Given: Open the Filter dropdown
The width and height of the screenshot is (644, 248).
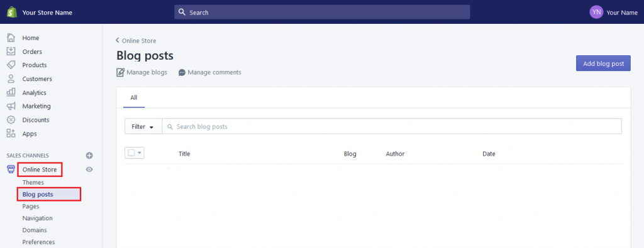Looking at the screenshot, I should point(143,127).
